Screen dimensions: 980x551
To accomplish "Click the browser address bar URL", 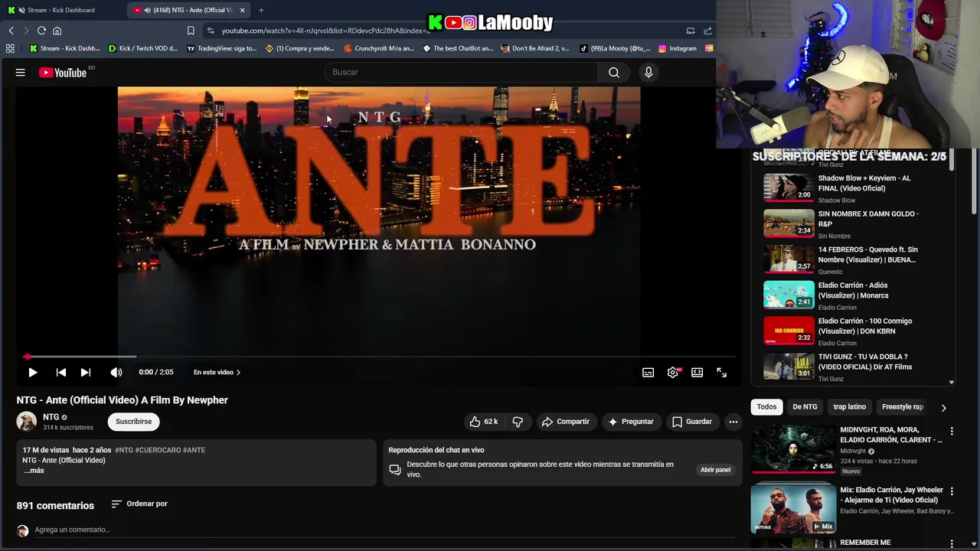I will [326, 31].
